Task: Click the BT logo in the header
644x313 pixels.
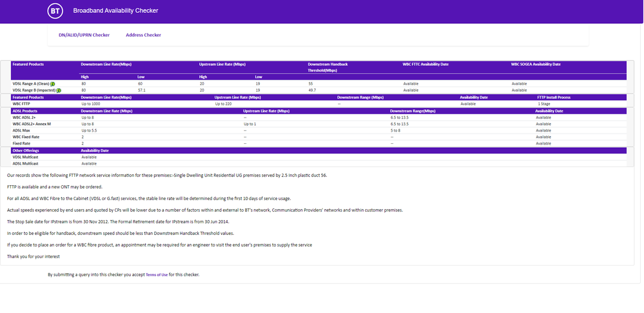Action: click(x=55, y=11)
